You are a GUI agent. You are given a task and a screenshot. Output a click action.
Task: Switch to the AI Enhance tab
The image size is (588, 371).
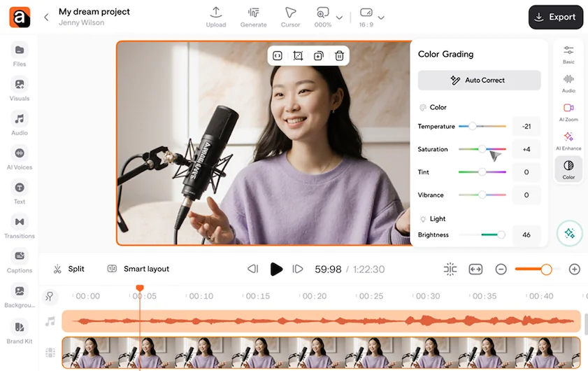coord(568,141)
